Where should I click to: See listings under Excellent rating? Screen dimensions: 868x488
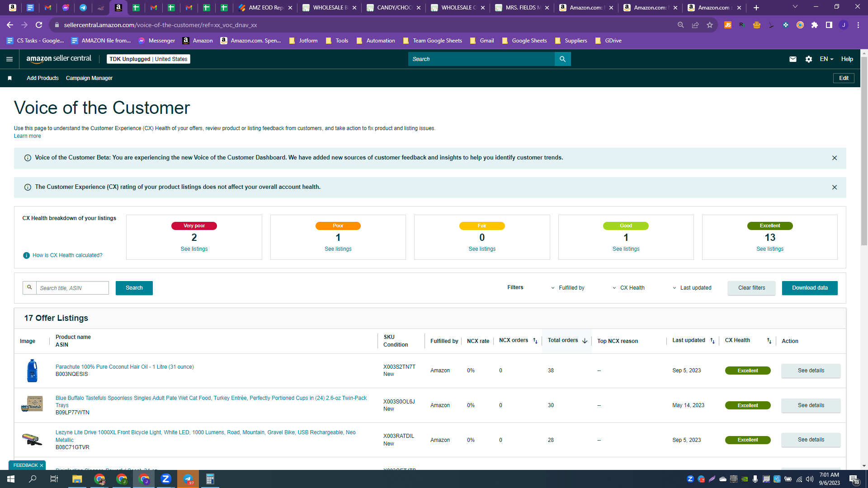click(770, 249)
